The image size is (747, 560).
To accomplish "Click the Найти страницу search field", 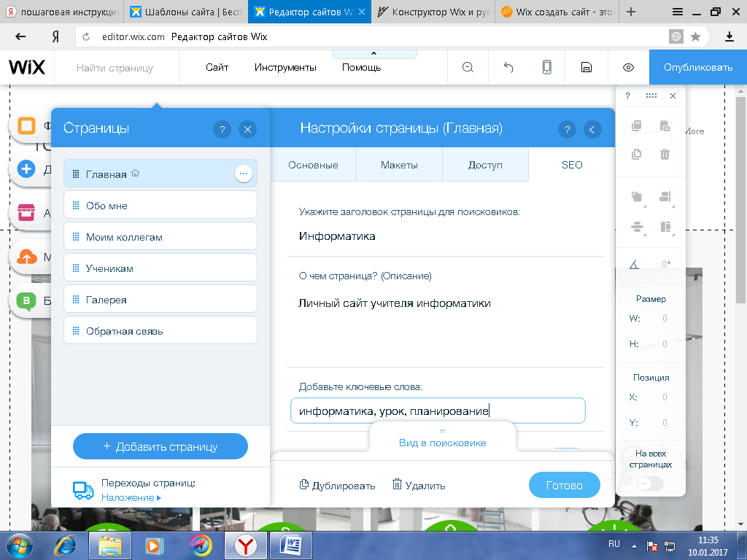I will click(115, 68).
